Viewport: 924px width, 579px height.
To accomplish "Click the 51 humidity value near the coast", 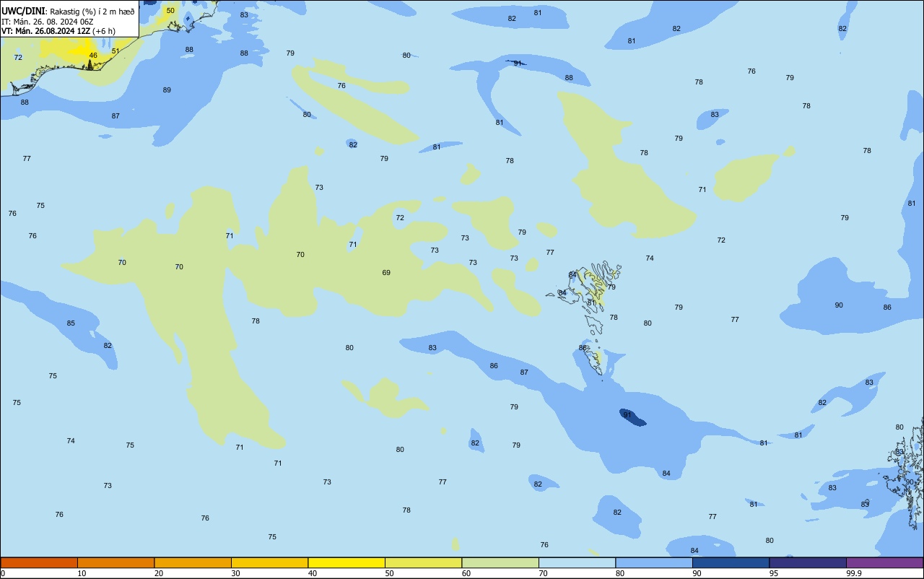I will click(115, 51).
